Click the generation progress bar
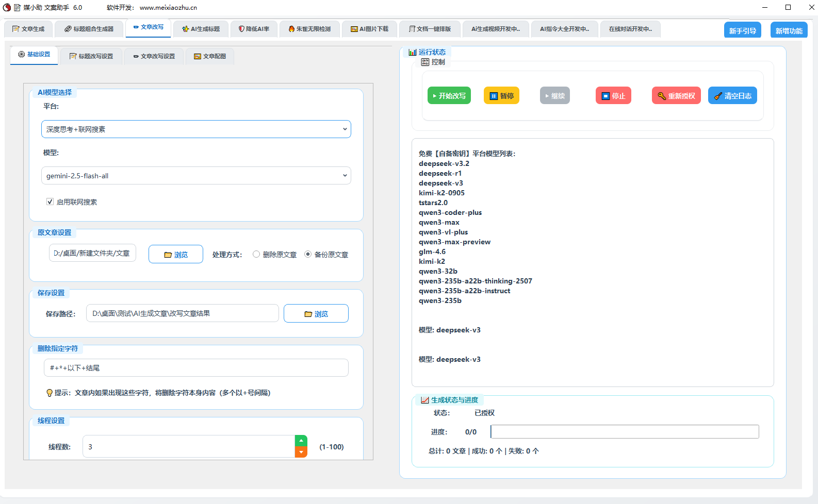818x504 pixels. click(x=624, y=432)
